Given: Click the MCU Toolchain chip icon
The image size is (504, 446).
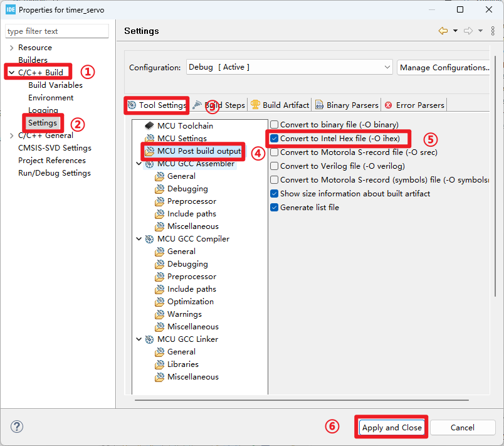Looking at the screenshot, I should (x=149, y=125).
